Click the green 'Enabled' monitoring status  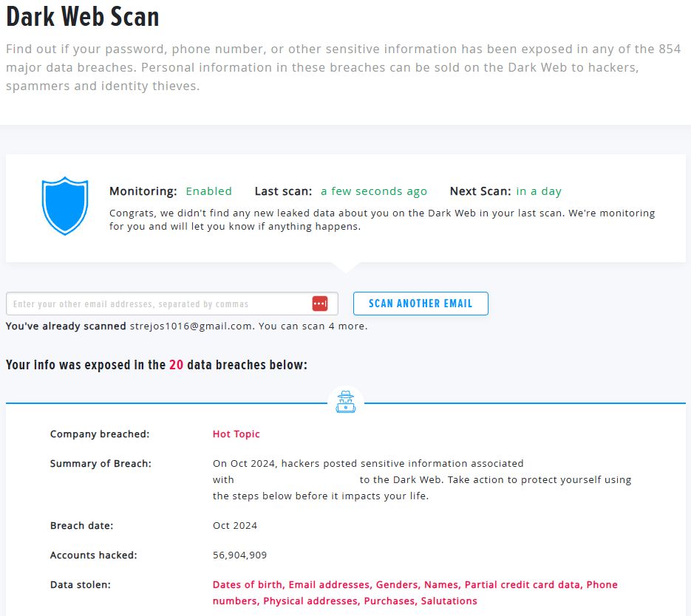click(208, 191)
